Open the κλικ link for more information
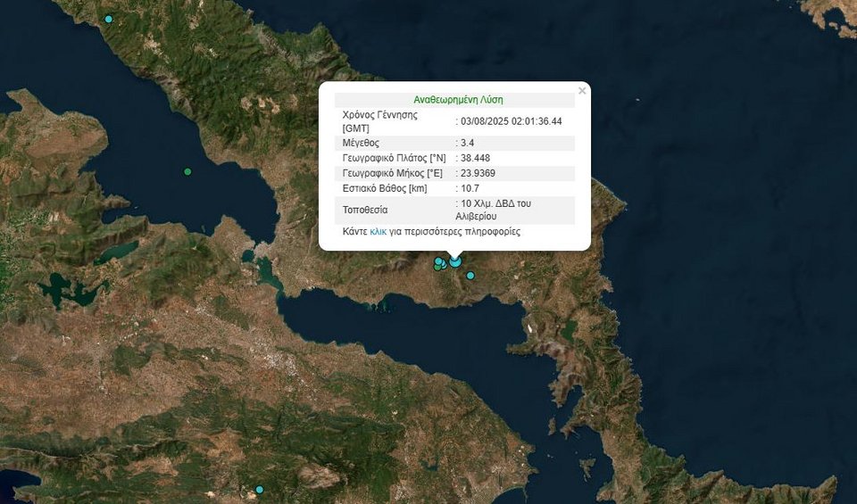Image resolution: width=857 pixels, height=504 pixels. point(378,232)
